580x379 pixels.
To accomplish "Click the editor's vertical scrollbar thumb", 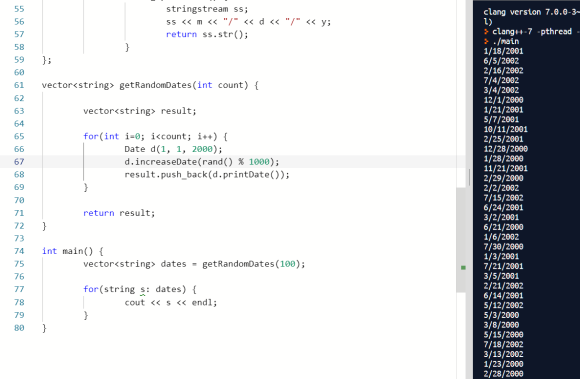I will click(461, 240).
